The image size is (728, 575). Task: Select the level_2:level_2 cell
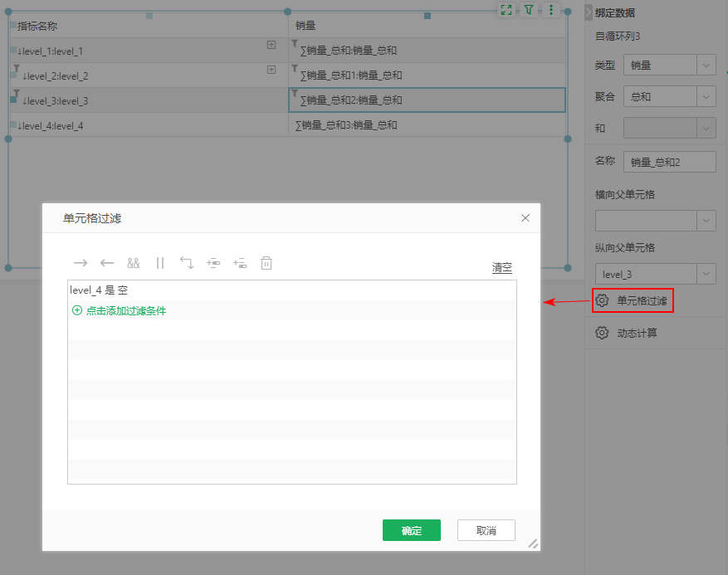(149, 76)
